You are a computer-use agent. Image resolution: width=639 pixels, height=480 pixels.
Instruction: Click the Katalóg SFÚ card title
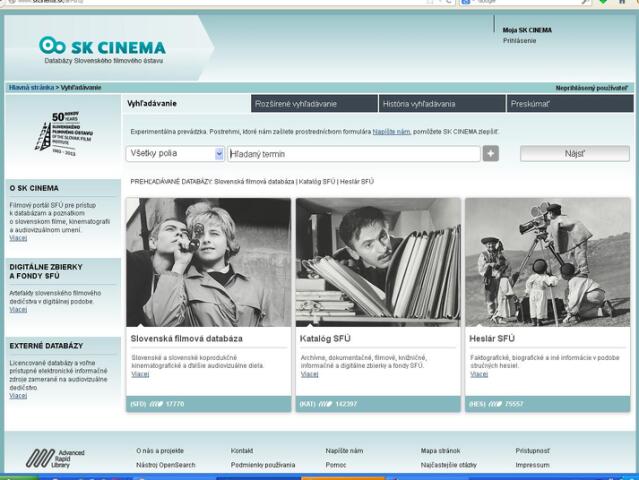coord(325,339)
